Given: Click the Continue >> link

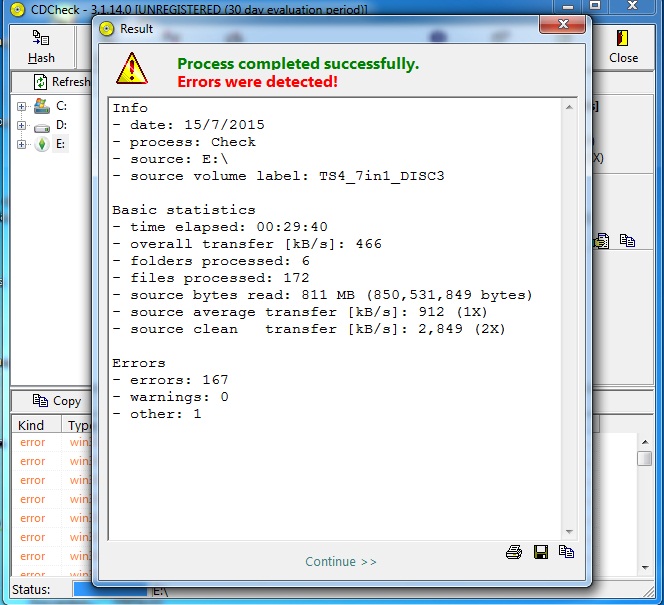Looking at the screenshot, I should pyautogui.click(x=341, y=562).
